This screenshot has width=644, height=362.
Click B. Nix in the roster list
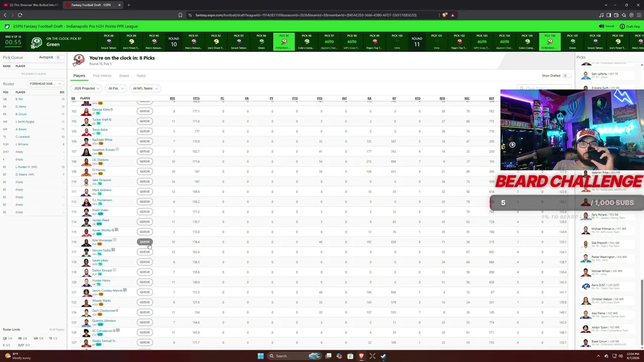tap(19, 99)
